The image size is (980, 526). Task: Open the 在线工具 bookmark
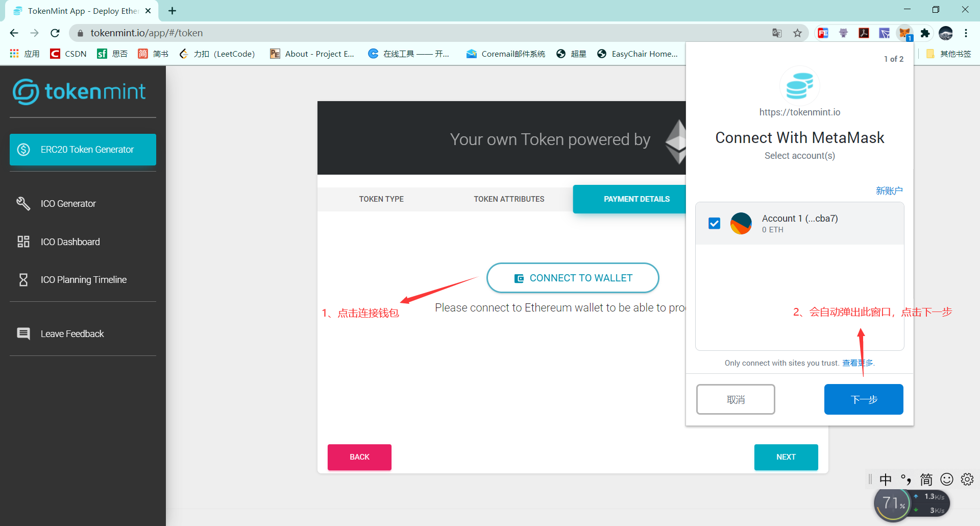[x=409, y=54]
